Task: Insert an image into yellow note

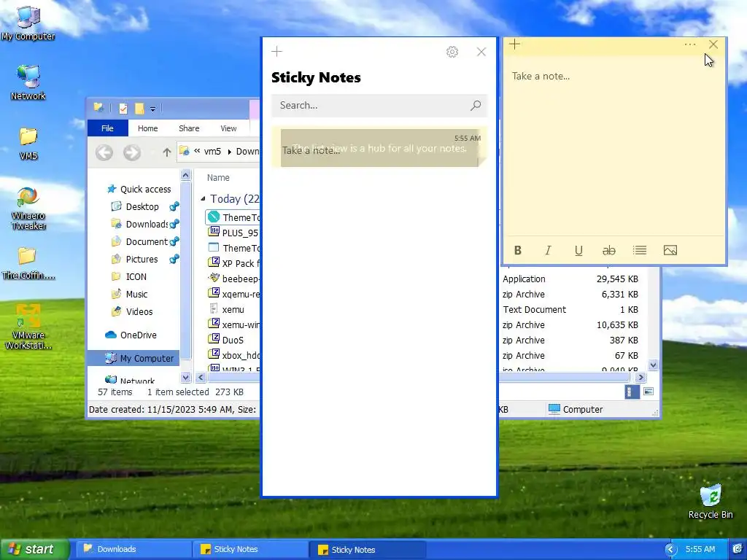Action: (670, 251)
